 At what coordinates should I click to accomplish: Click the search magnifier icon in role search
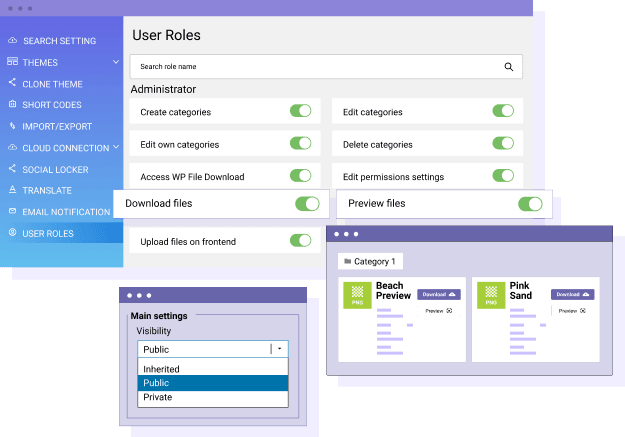coord(508,67)
